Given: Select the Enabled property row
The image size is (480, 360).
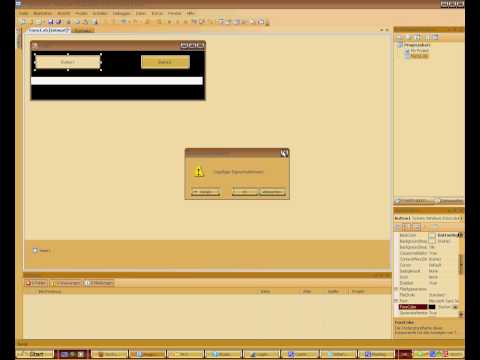Looking at the screenshot, I should coord(428,283).
